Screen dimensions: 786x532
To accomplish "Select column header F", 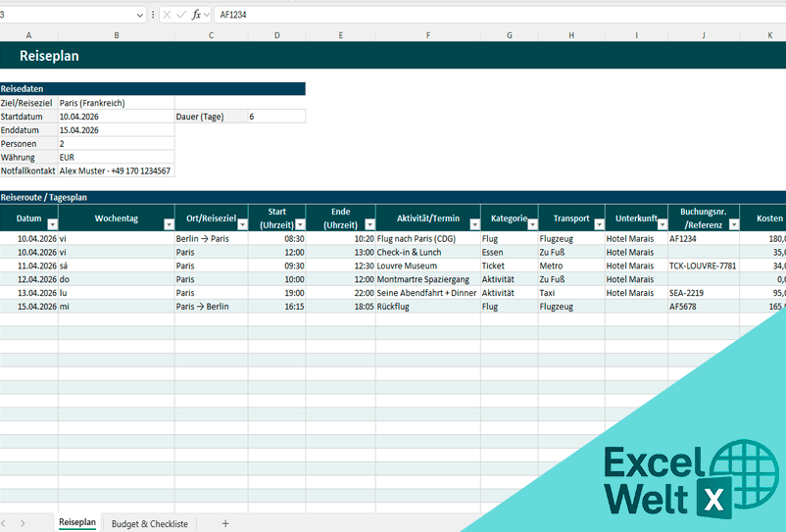I will coord(427,35).
